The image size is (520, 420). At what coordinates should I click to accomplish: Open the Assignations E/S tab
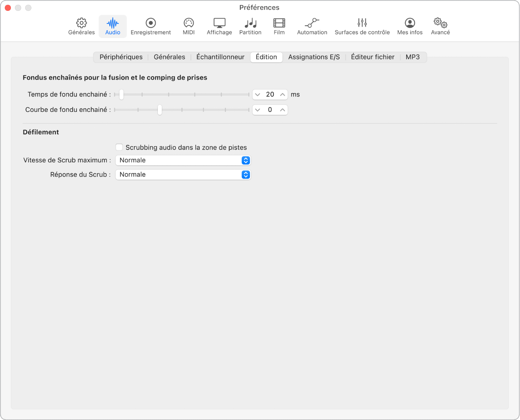tap(314, 57)
